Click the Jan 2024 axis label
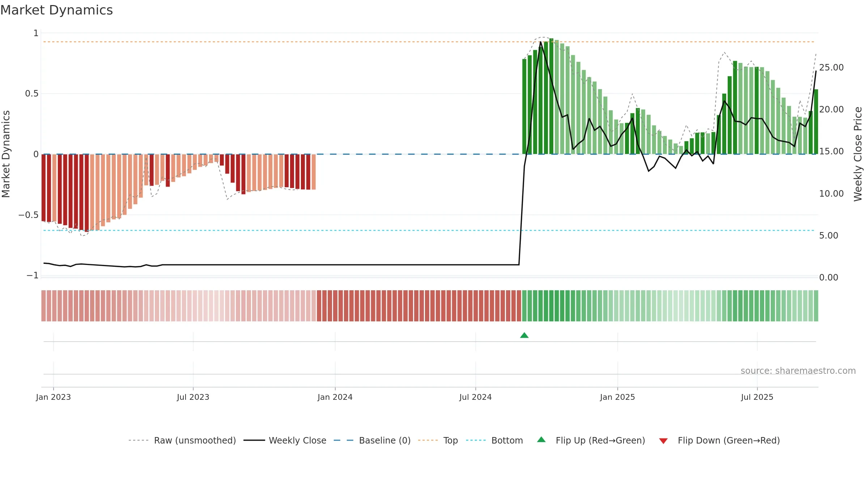 (x=335, y=397)
